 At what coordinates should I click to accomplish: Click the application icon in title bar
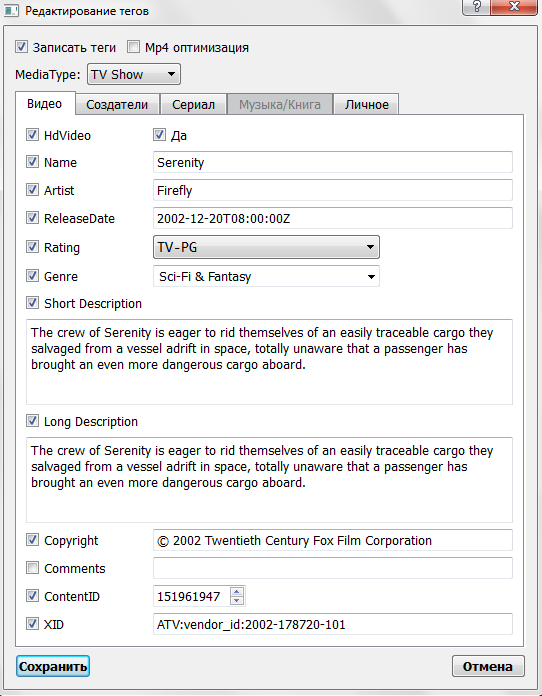click(x=11, y=11)
